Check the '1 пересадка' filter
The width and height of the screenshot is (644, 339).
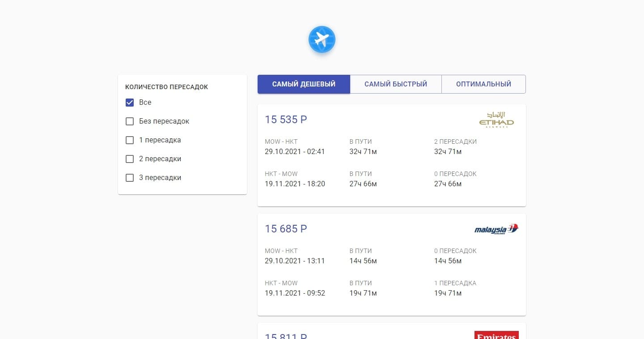(130, 140)
